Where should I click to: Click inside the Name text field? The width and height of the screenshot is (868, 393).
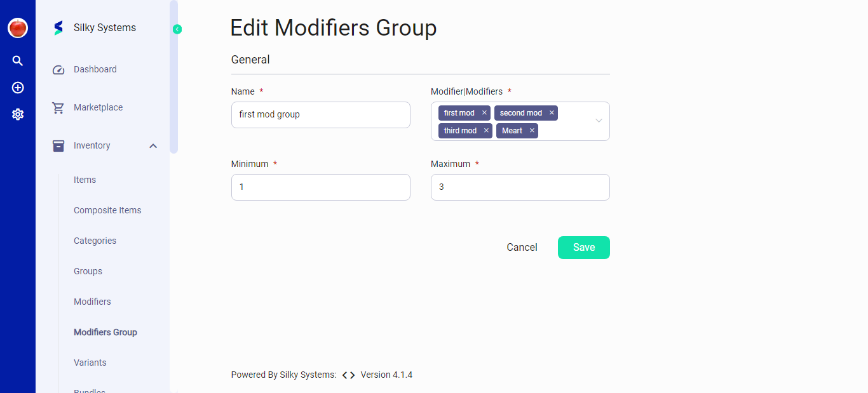320,114
